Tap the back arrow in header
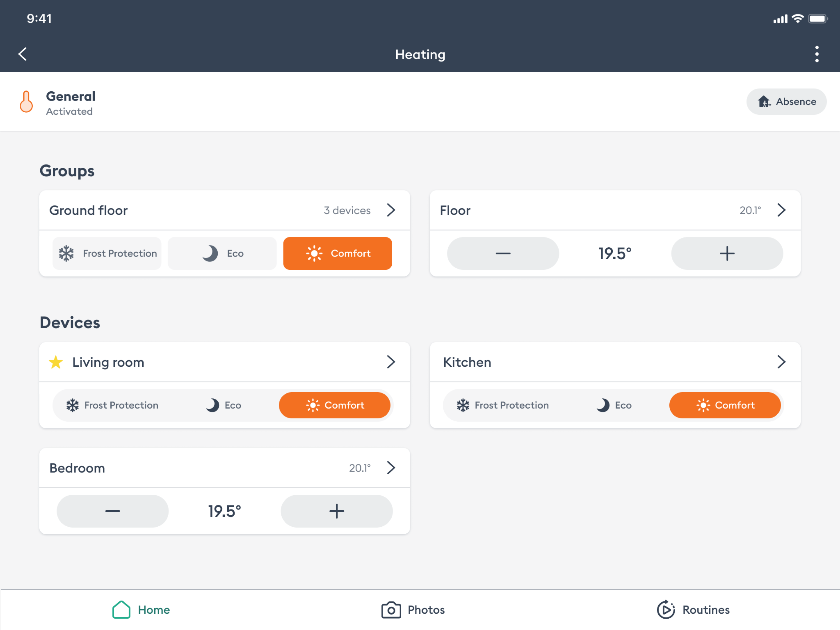This screenshot has width=840, height=630. [23, 54]
